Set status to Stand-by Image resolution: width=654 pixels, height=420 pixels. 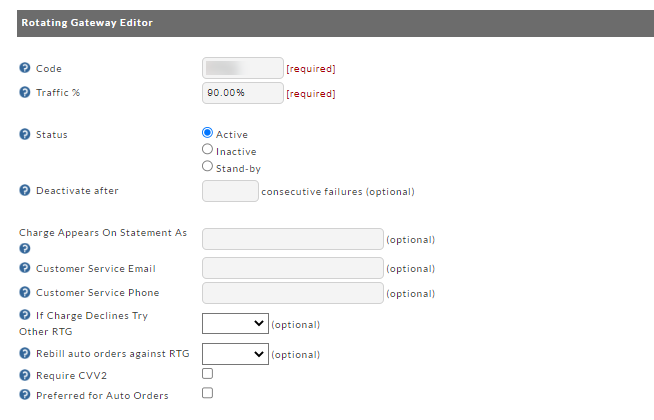tap(207, 166)
